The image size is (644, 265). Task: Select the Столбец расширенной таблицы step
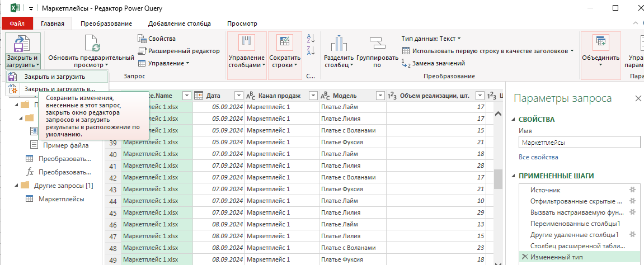(x=578, y=246)
